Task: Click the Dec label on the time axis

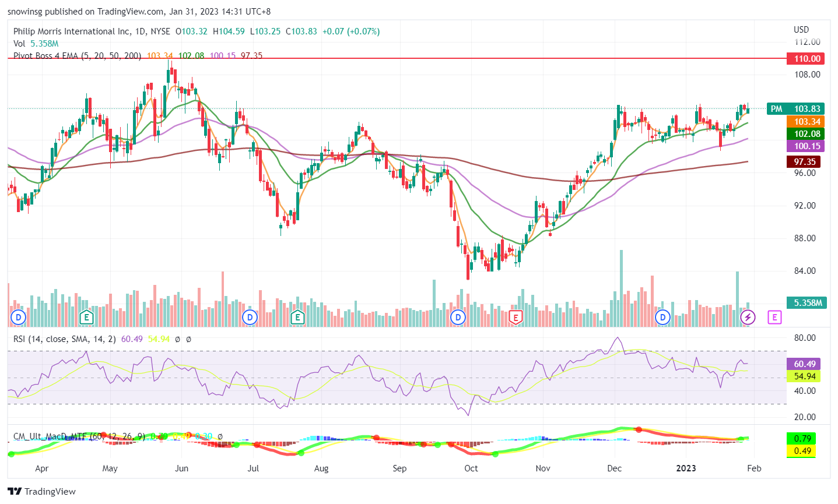Action: (614, 468)
